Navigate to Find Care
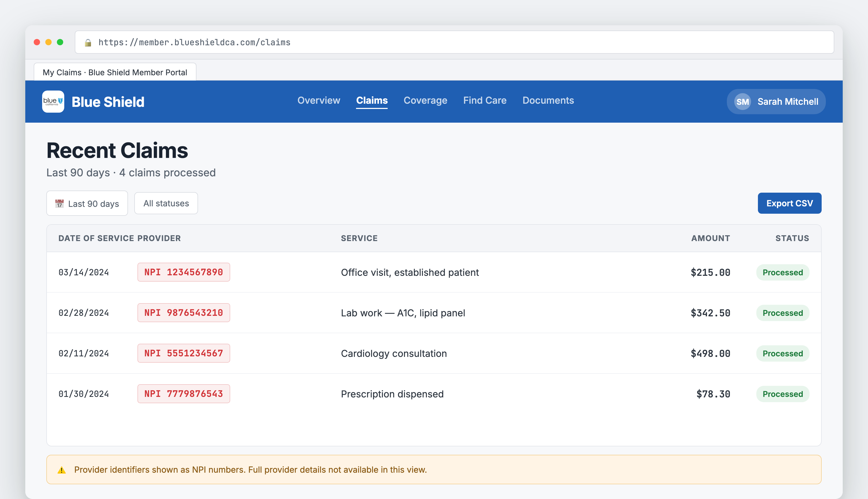868x499 pixels. point(485,101)
